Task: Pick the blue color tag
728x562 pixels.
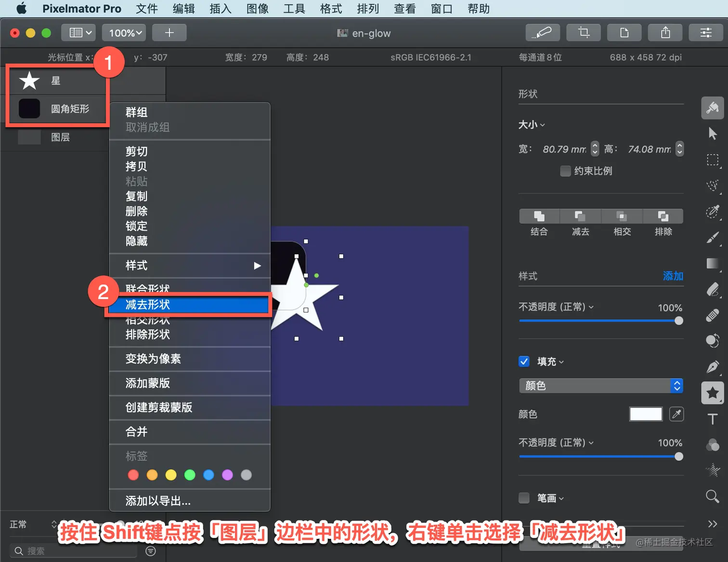Action: click(208, 475)
